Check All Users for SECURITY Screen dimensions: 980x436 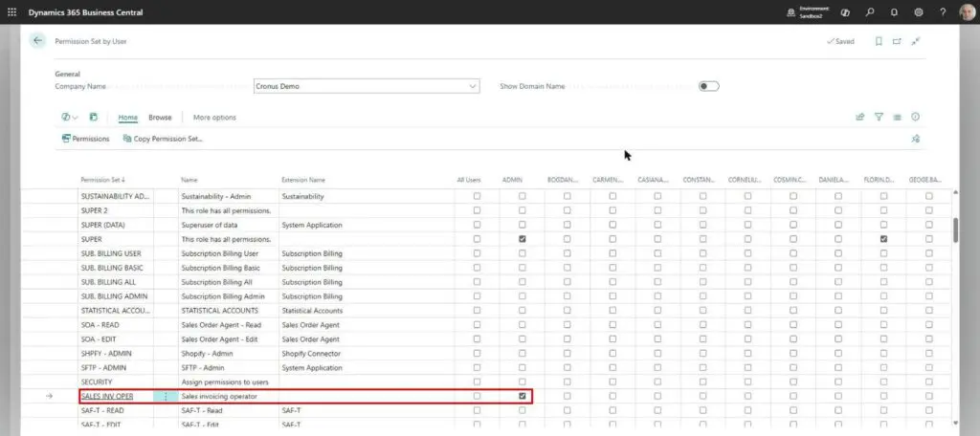click(x=477, y=381)
